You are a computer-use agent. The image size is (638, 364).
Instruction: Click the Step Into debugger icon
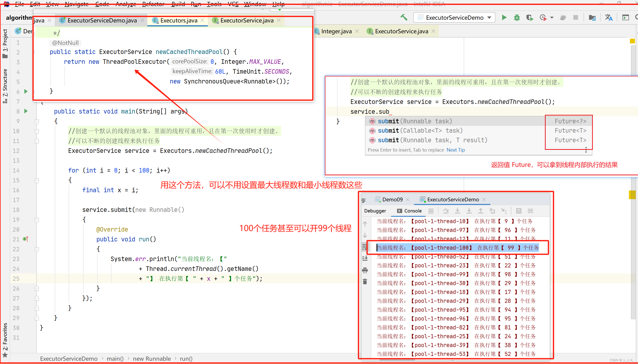[457, 211]
